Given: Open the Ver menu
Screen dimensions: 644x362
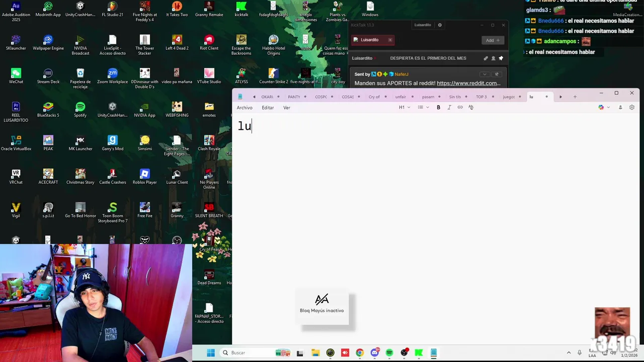Looking at the screenshot, I should 287,108.
